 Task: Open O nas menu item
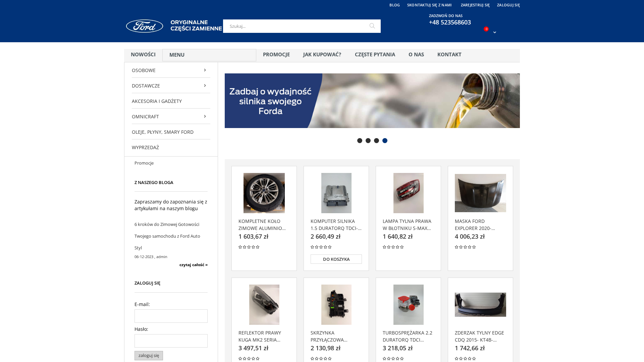coord(416,55)
